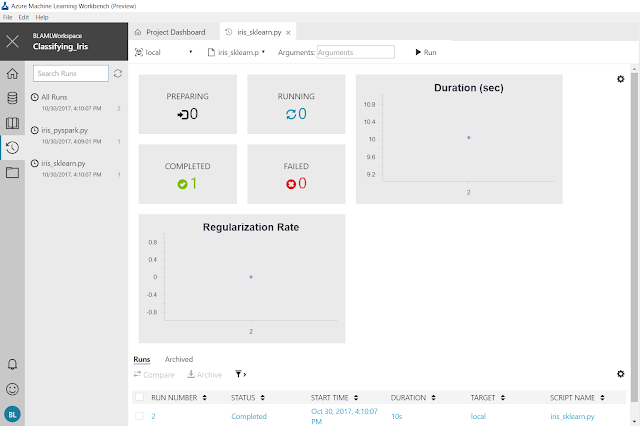640x426 pixels.
Task: Open the iris_sklearn.py script selector dropdown
Action: (236, 52)
